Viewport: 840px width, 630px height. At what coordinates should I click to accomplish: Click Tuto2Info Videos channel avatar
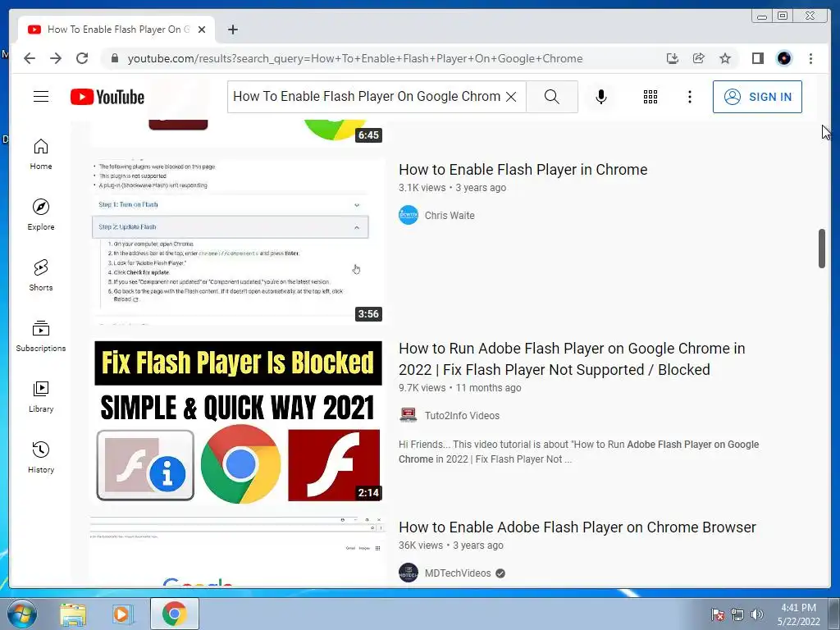click(x=409, y=415)
